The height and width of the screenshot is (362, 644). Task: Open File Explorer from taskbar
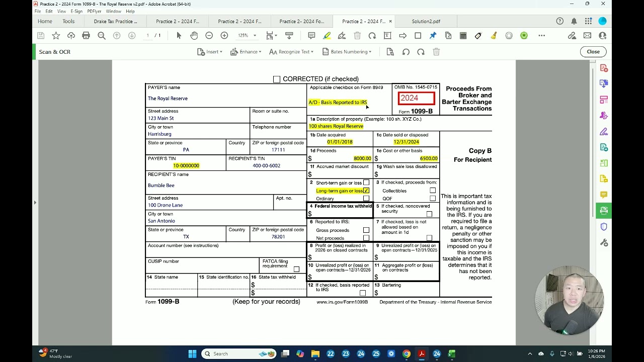(x=315, y=354)
